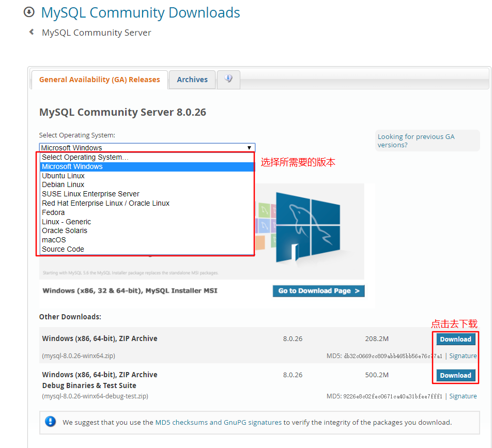Click the back arrow next to MySQL Community Server
This screenshot has width=492, height=448.
tap(32, 32)
